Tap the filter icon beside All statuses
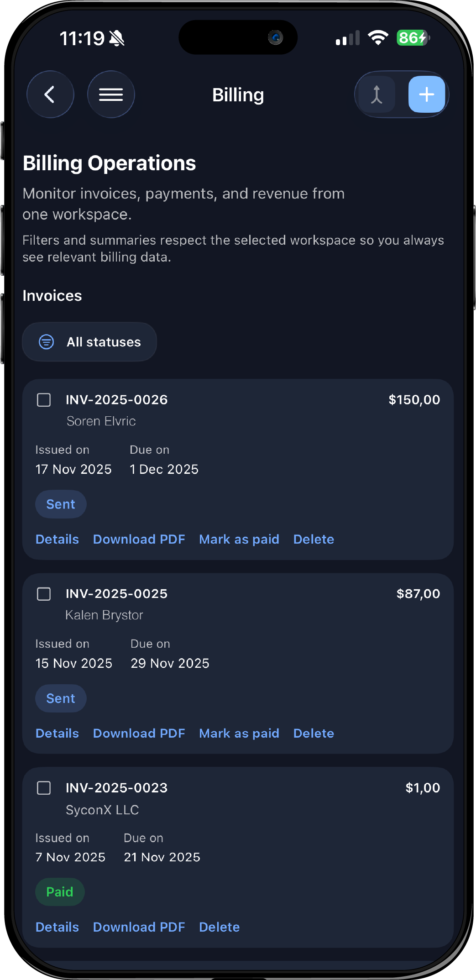Viewport: 476px width, 980px height. tap(47, 342)
